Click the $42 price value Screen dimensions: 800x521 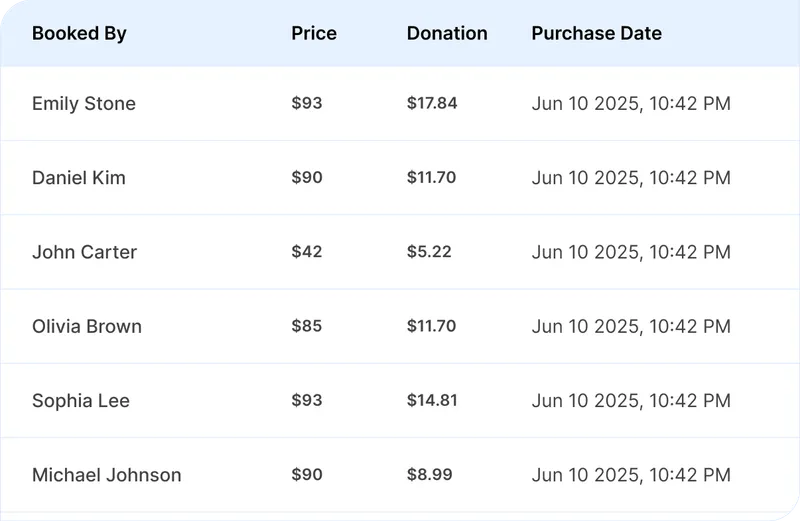307,252
